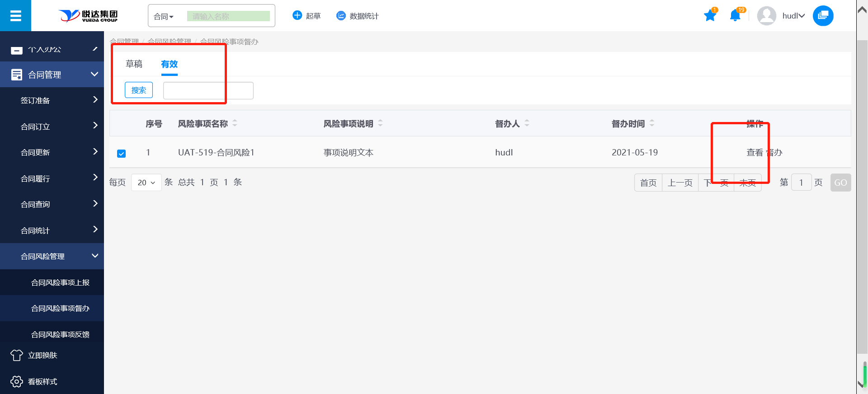Open the per-page 20 dropdown
Viewport: 868px width, 394px height.
(146, 183)
